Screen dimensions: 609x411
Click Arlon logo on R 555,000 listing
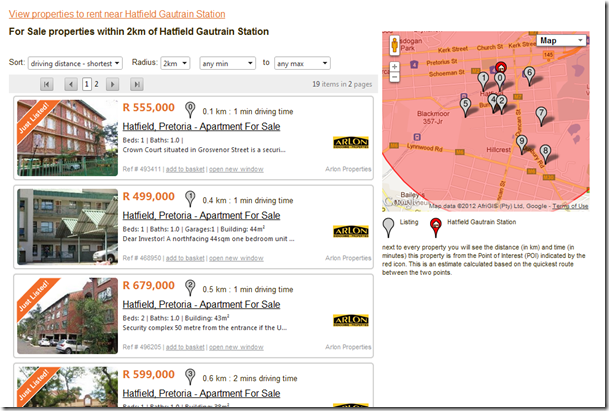tap(351, 143)
